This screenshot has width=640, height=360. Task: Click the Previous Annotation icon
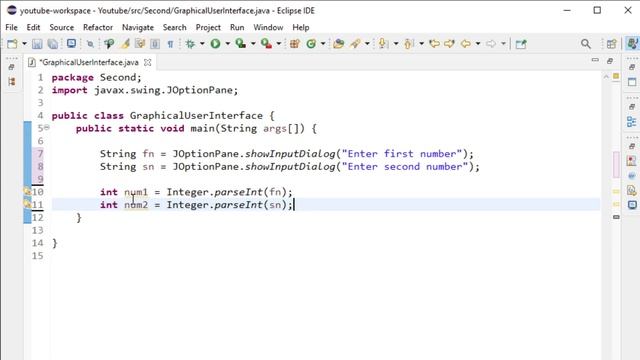point(409,44)
